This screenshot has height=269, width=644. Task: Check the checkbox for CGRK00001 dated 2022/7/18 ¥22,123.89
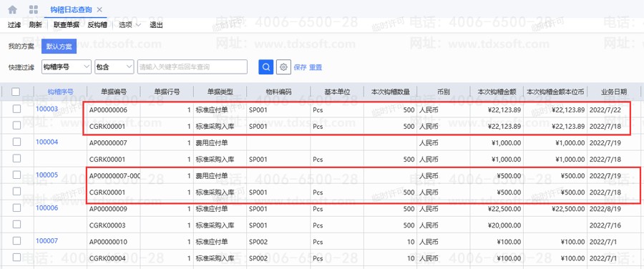point(16,126)
